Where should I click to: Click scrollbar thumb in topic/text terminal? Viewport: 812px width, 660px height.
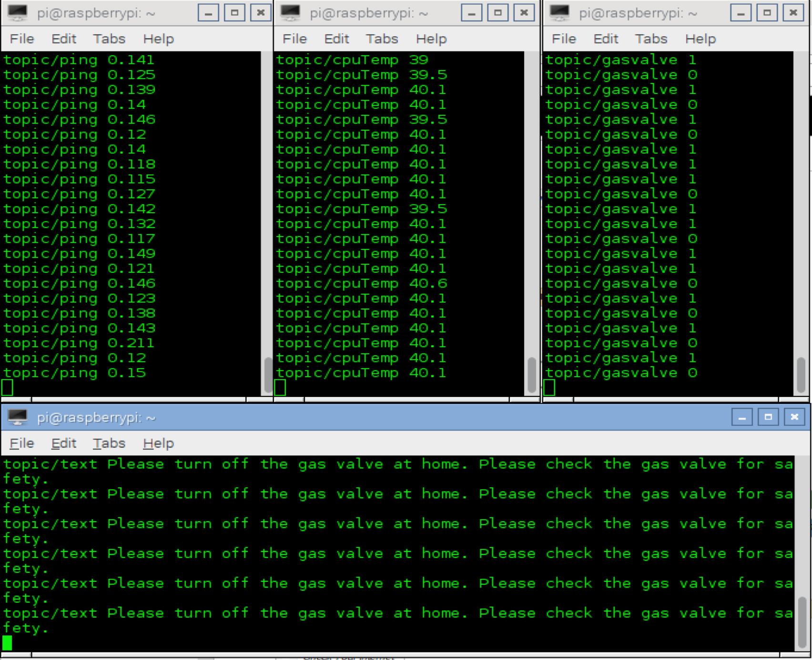pos(801,622)
